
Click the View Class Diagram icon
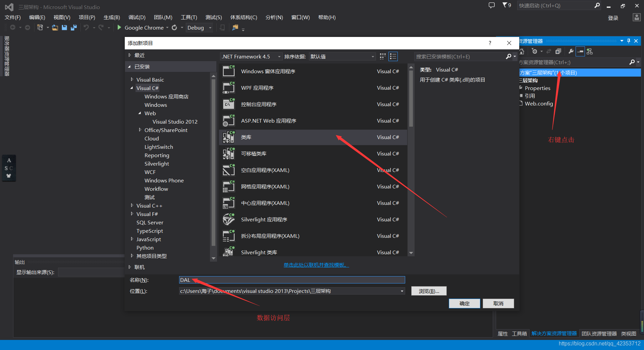[x=590, y=51]
